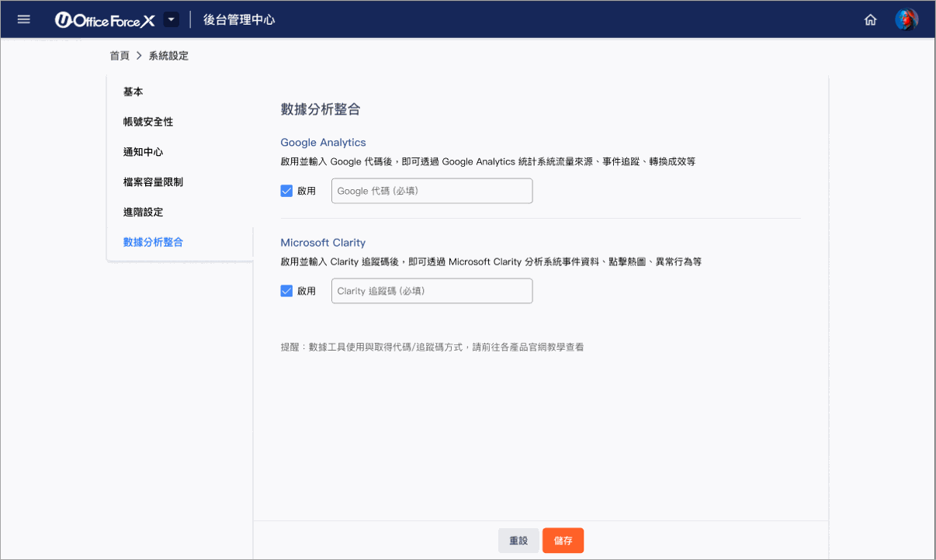936x560 pixels.
Task: Uncheck the Google Analytics 啟用 checkbox
Action: (x=286, y=191)
